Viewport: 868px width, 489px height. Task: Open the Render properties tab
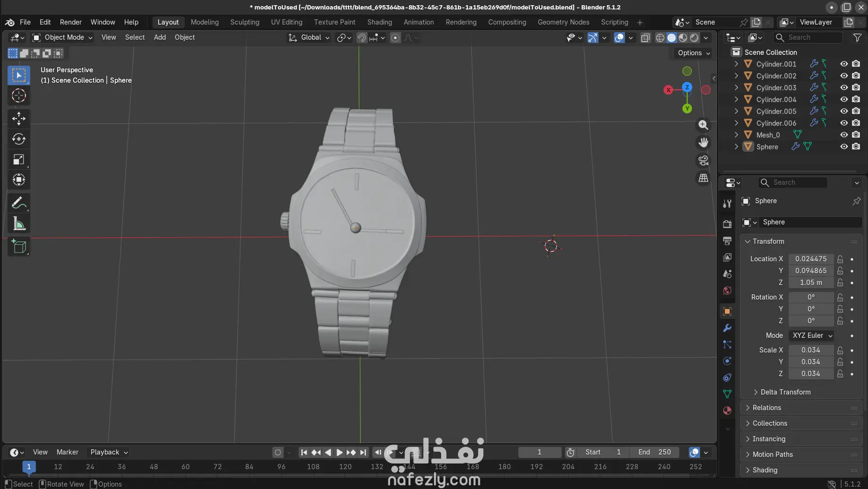(727, 224)
